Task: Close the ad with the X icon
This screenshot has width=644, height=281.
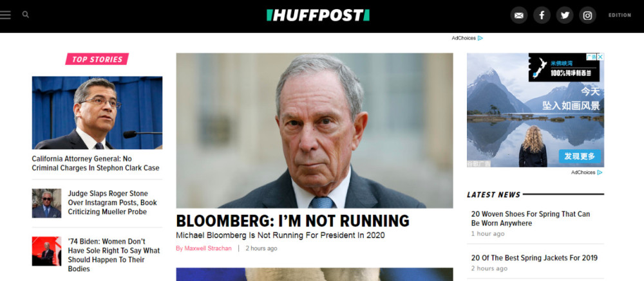Action: 600,57
